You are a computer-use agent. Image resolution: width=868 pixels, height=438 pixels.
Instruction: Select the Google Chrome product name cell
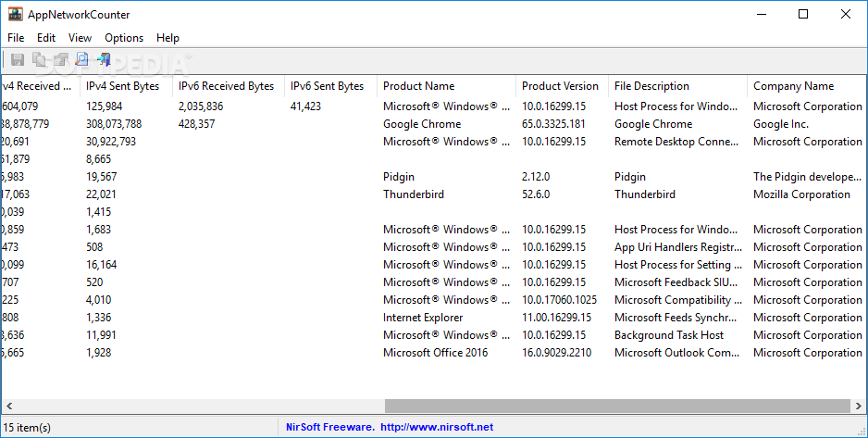point(422,124)
